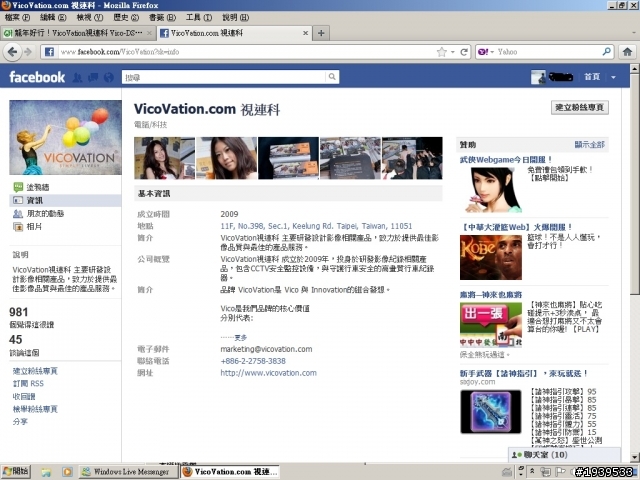The image size is (640, 480).
Task: Open http://www.vicovation.com link
Action: click(x=269, y=373)
